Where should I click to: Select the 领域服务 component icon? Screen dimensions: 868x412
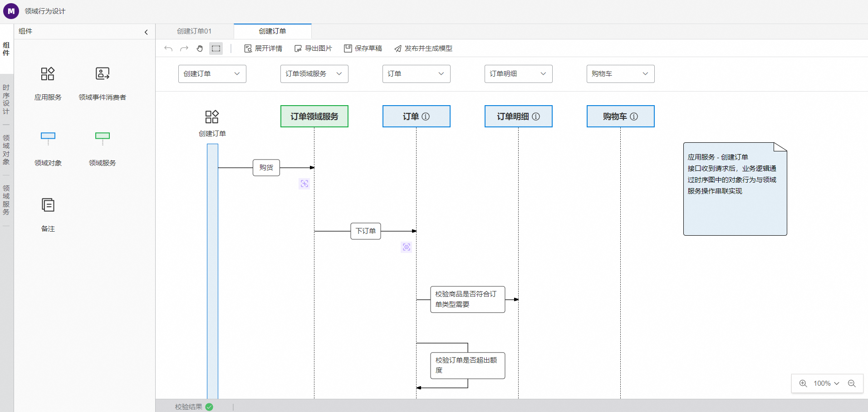pos(103,139)
